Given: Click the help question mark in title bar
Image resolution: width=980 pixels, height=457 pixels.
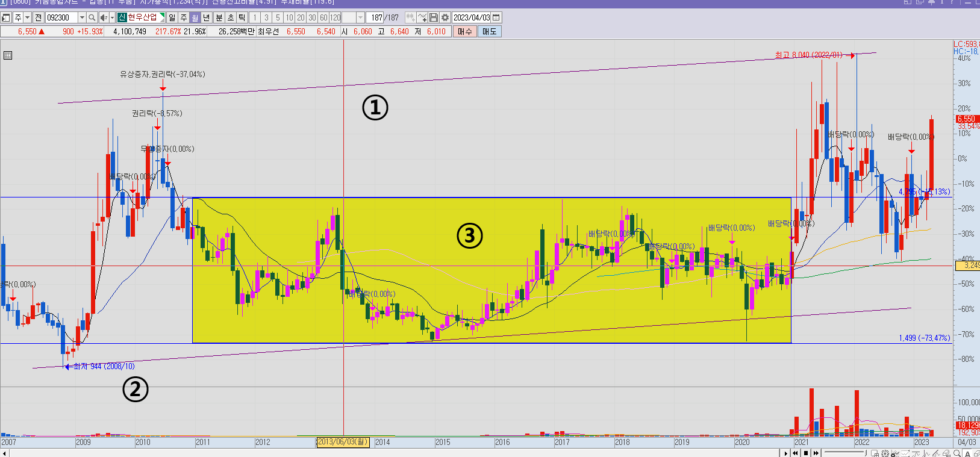Looking at the screenshot, I should click(952, 2).
